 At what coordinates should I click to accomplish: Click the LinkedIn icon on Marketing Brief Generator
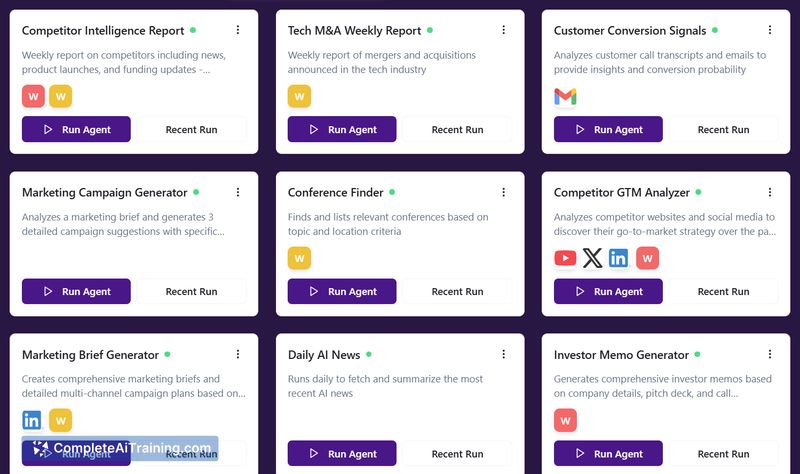pos(32,420)
